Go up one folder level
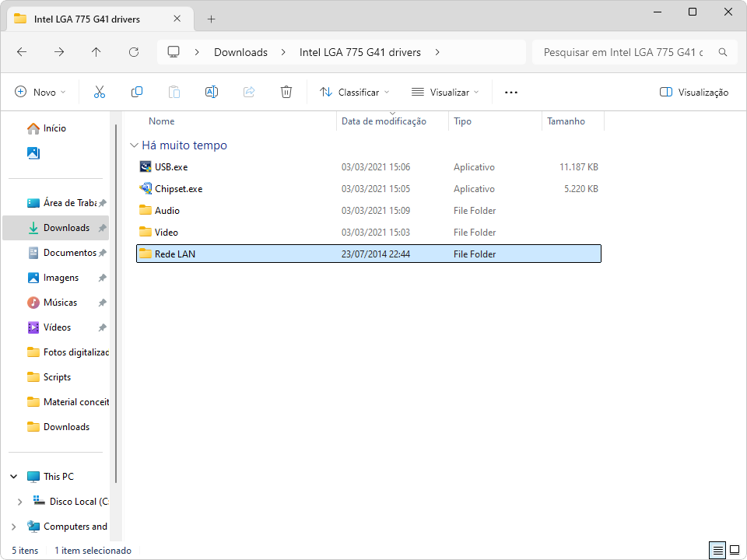Viewport: 747px width, 560px height. click(x=96, y=52)
